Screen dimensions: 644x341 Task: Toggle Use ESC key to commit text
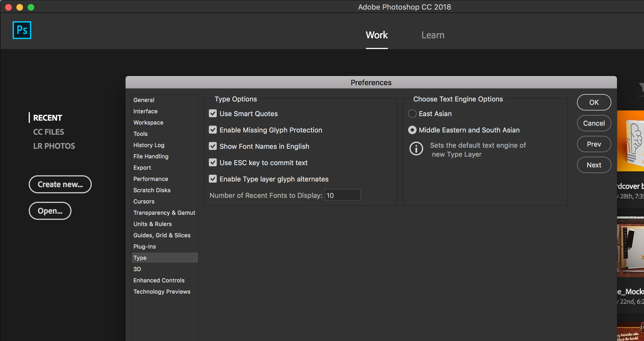click(213, 163)
